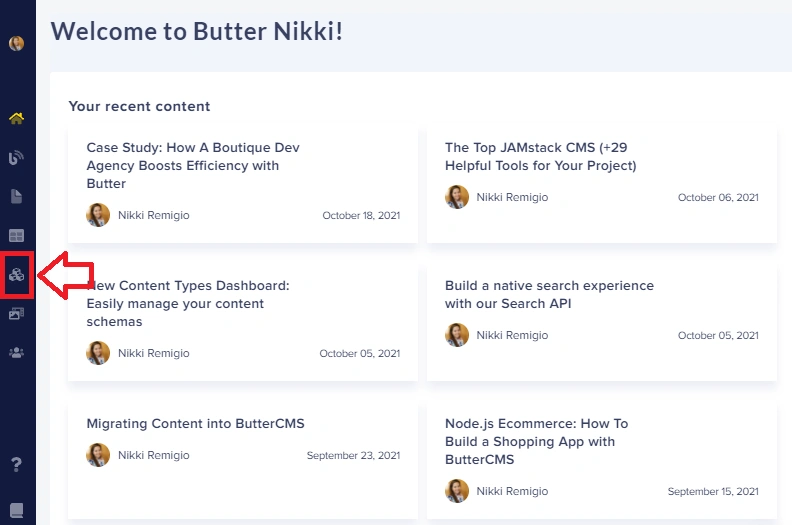792x525 pixels.
Task: Go to Home dashboard icon
Action: click(x=16, y=118)
